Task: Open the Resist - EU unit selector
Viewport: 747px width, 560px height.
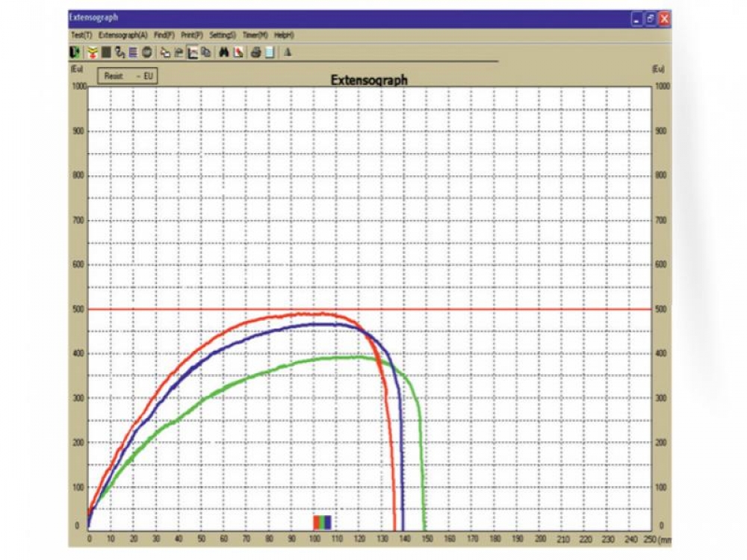Action: (x=127, y=76)
